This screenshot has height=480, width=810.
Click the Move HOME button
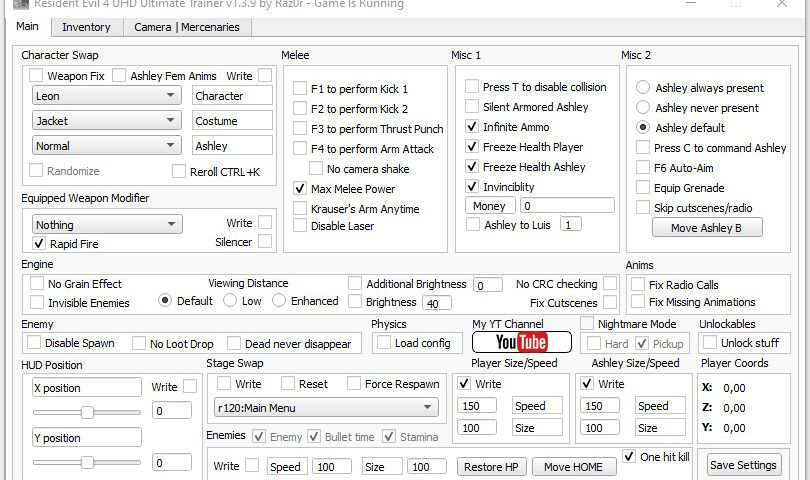(x=573, y=467)
